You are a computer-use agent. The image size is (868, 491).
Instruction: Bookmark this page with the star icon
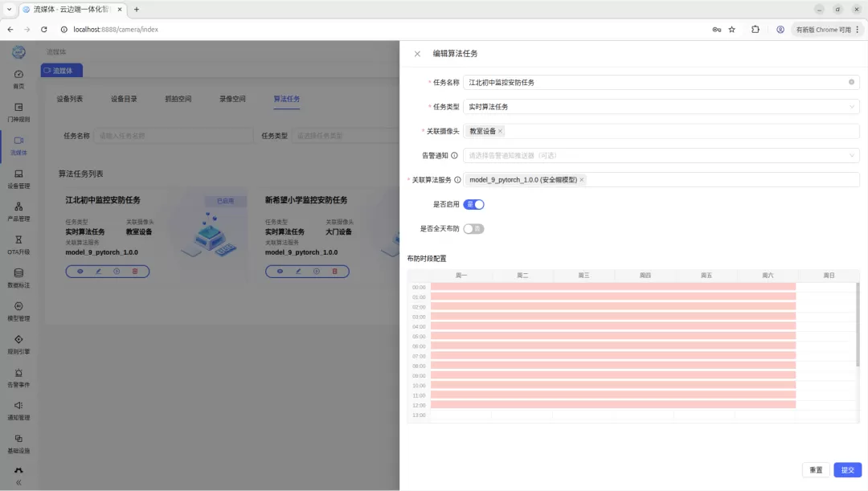pyautogui.click(x=732, y=30)
